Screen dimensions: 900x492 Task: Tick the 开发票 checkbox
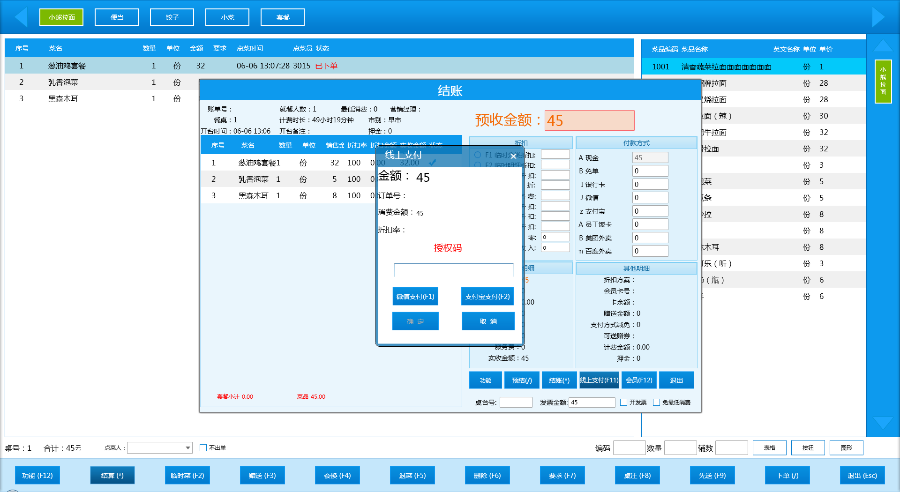[623, 402]
